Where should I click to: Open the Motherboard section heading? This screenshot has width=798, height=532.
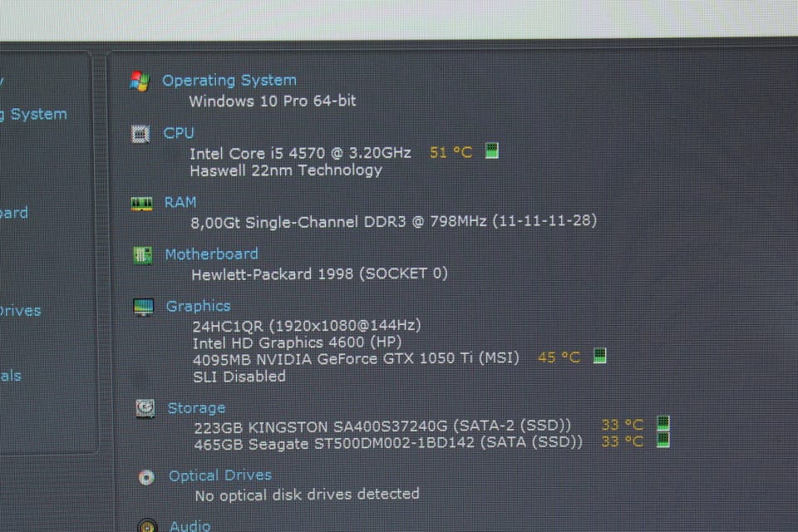212,254
